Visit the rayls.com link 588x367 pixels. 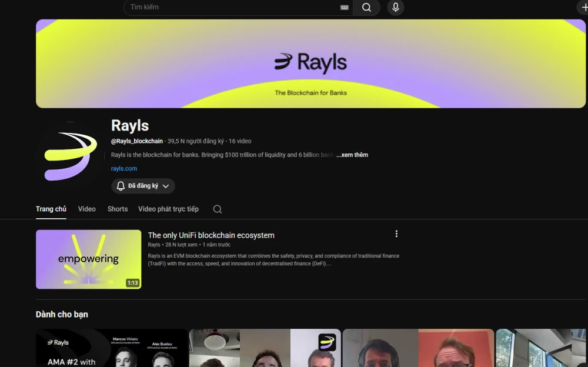point(123,168)
